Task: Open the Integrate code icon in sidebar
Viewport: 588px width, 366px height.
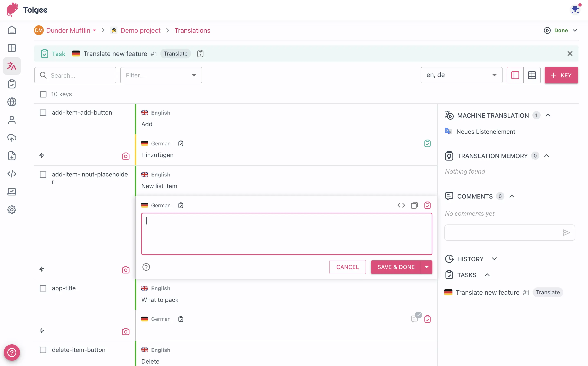Action: click(x=12, y=174)
